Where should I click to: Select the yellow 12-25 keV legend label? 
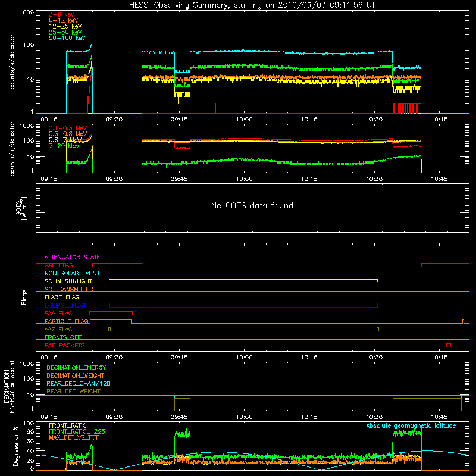[65, 26]
